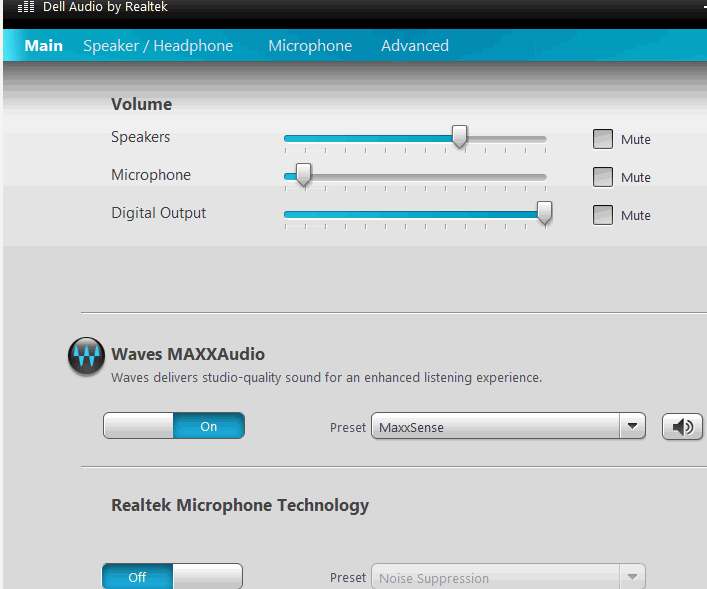Click the Waves studio-quality sound description
The height and width of the screenshot is (589, 707).
[x=326, y=377]
